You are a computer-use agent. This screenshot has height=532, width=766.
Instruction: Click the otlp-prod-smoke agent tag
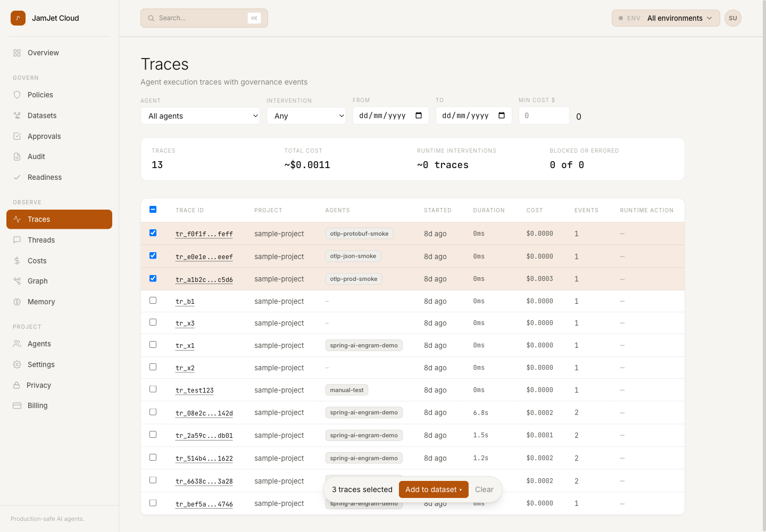point(354,279)
